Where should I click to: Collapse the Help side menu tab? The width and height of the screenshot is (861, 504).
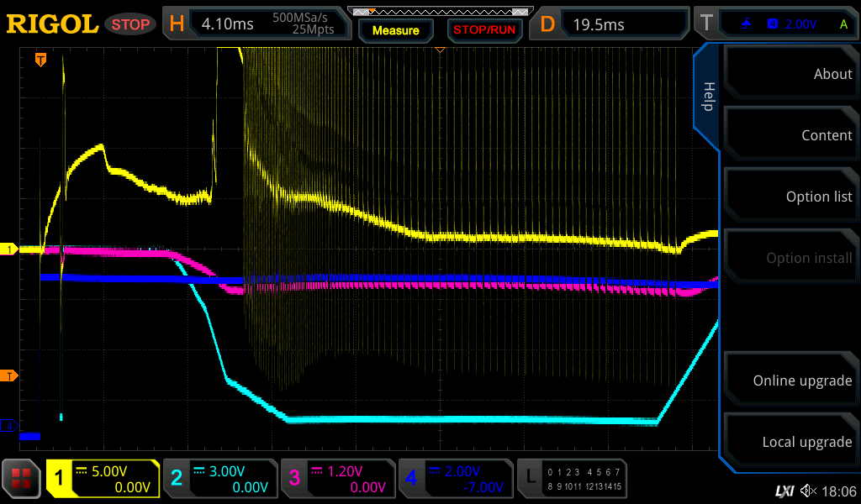(707, 97)
